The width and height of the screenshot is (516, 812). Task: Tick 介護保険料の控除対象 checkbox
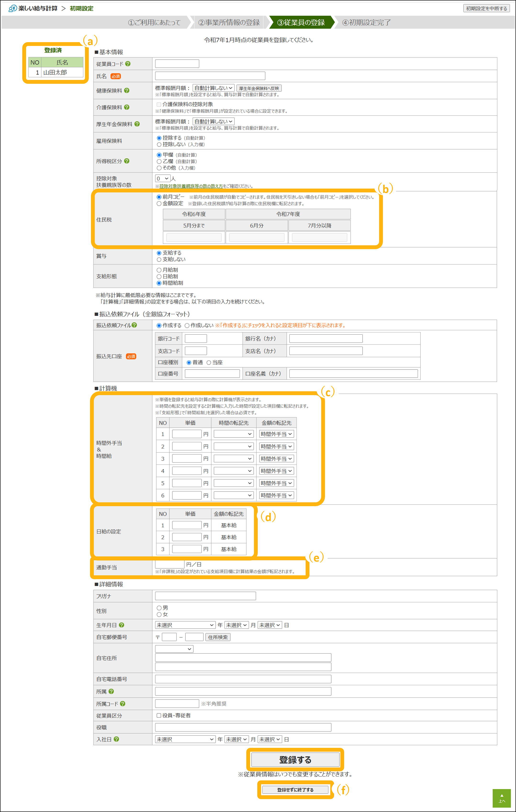click(x=159, y=105)
